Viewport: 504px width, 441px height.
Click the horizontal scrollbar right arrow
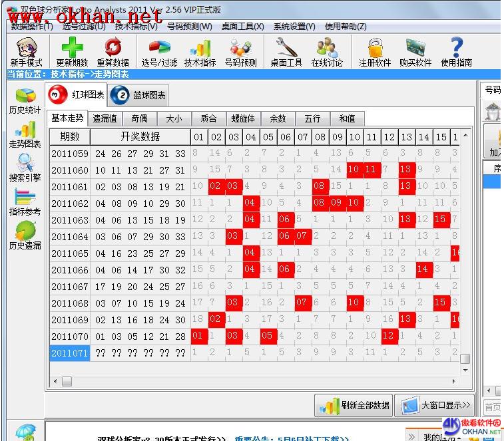click(453, 381)
